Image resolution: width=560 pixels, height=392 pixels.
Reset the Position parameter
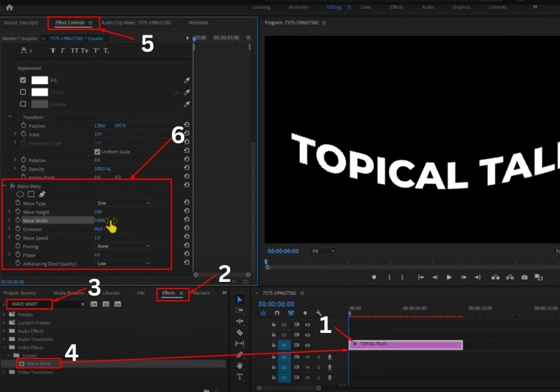click(x=187, y=124)
